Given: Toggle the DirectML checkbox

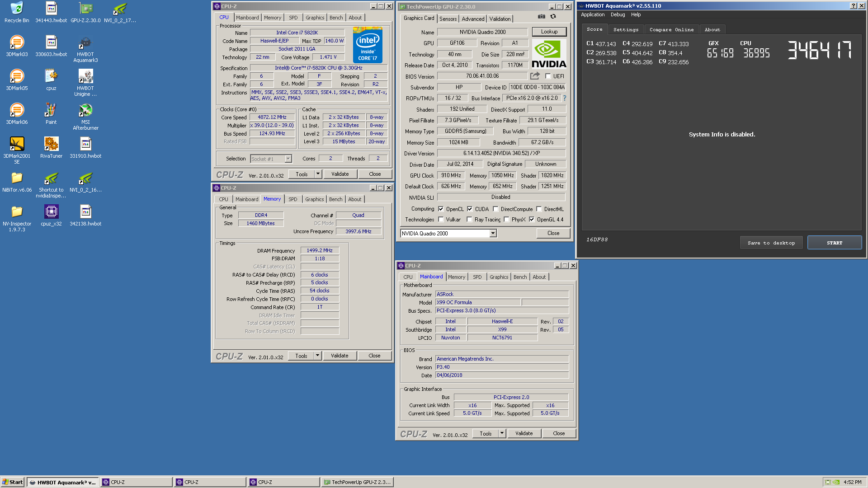Looking at the screenshot, I should 539,209.
